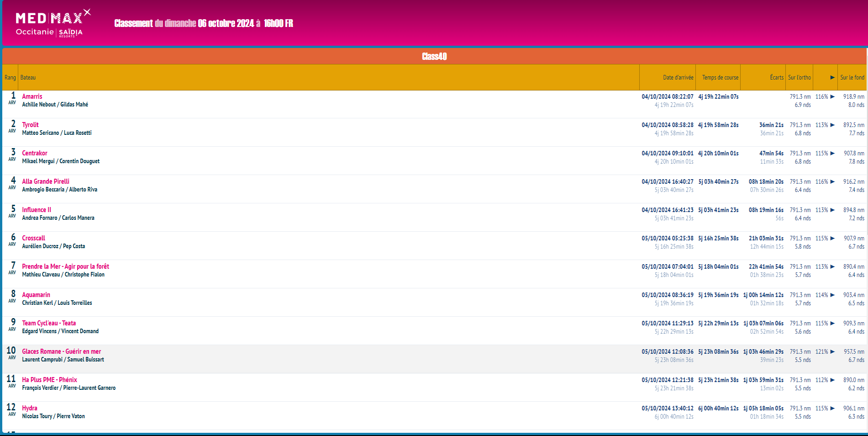Expand the Alla Grande Pirelli row arrow

point(832,182)
